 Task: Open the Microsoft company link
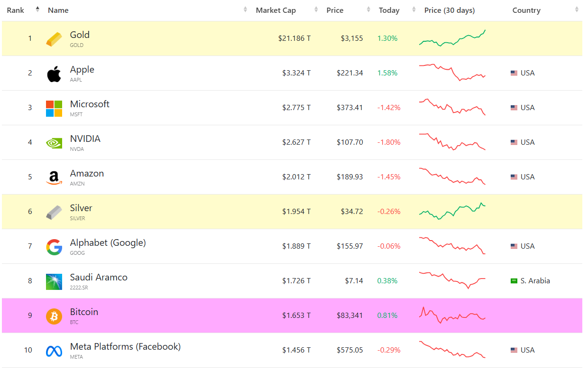coord(90,104)
